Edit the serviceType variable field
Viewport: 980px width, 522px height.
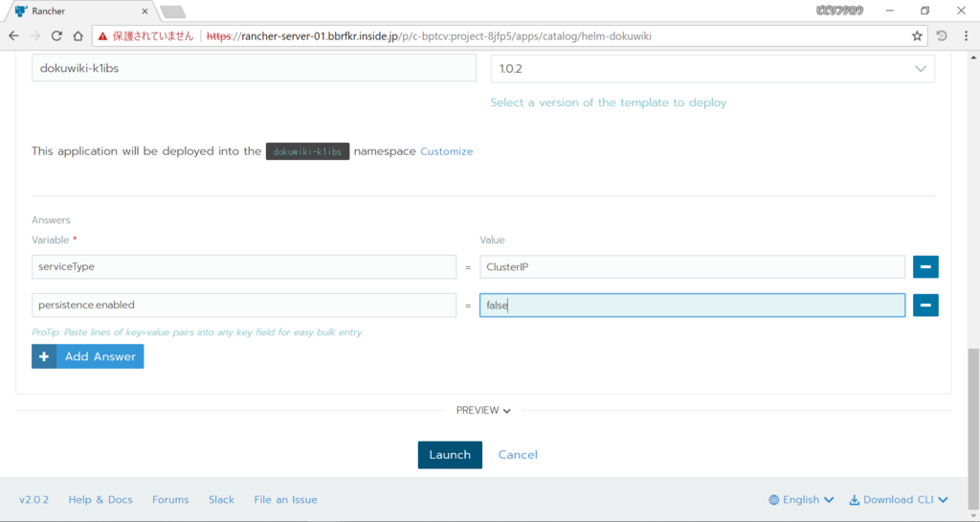pyautogui.click(x=244, y=267)
